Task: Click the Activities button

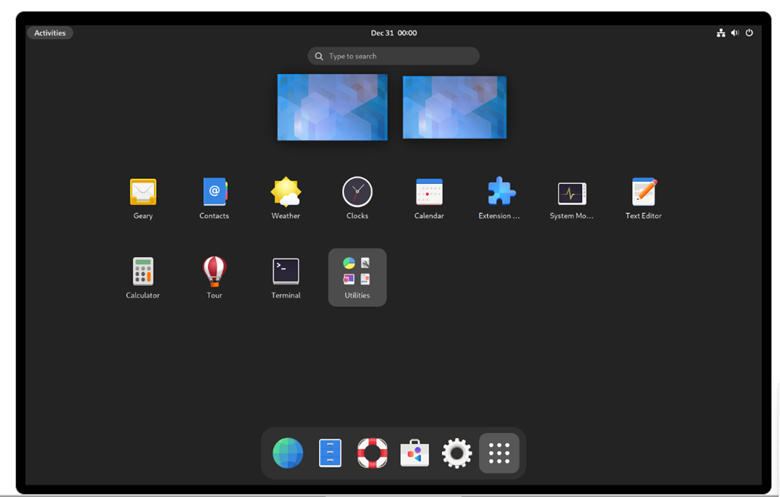Action: (50, 33)
